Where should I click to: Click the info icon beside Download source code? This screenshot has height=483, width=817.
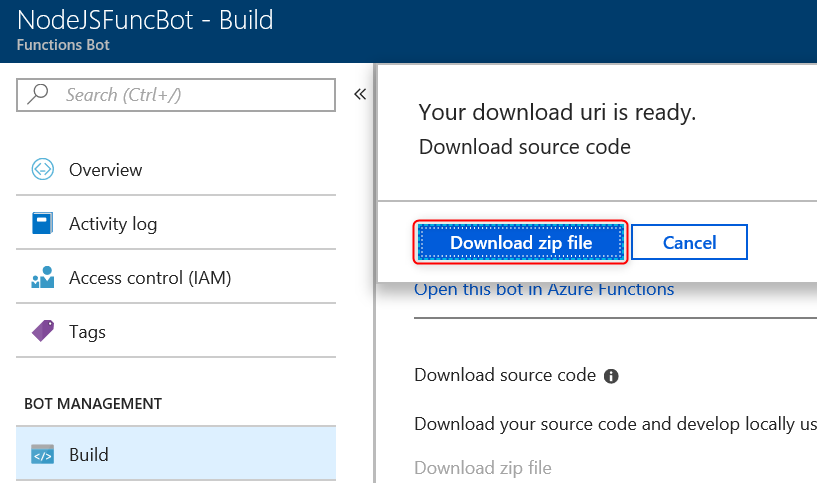coord(611,377)
